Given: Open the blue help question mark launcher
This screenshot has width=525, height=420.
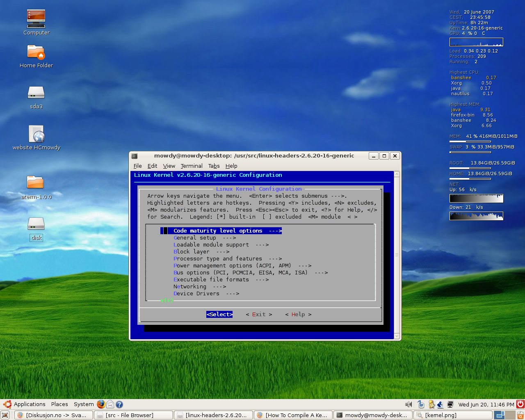Looking at the screenshot, I should pos(119,404).
